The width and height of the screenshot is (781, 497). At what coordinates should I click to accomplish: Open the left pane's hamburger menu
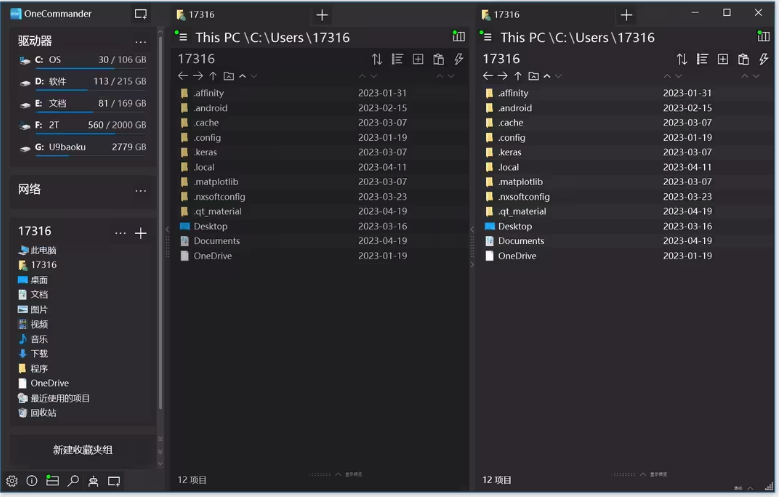[182, 37]
